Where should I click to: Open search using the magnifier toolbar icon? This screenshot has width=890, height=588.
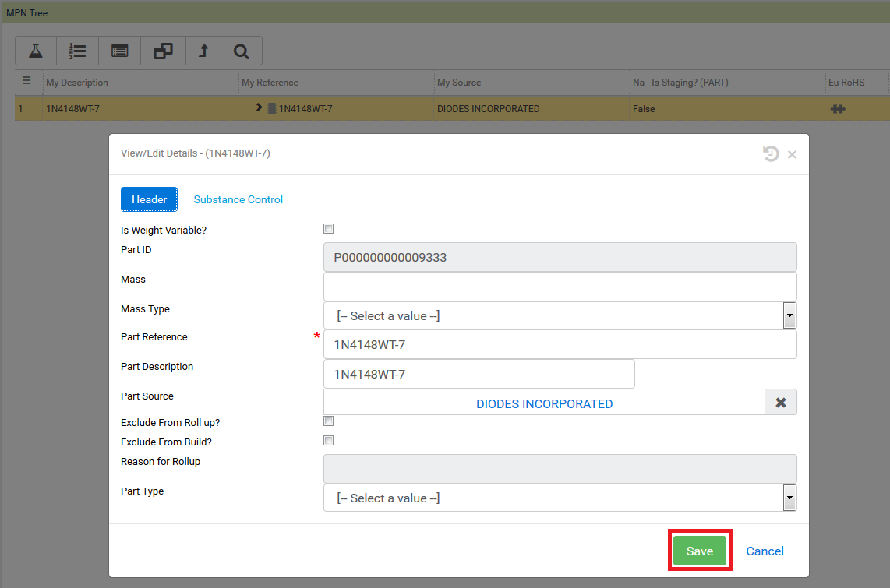(241, 50)
